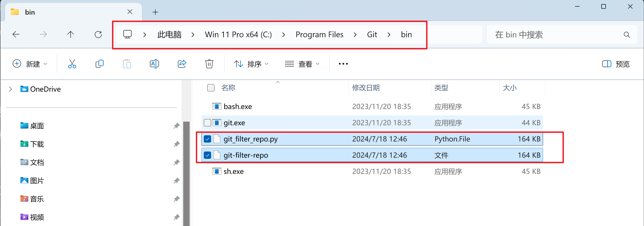Unpin 下载 using its pin icon
The image size is (644, 226).
point(177,144)
